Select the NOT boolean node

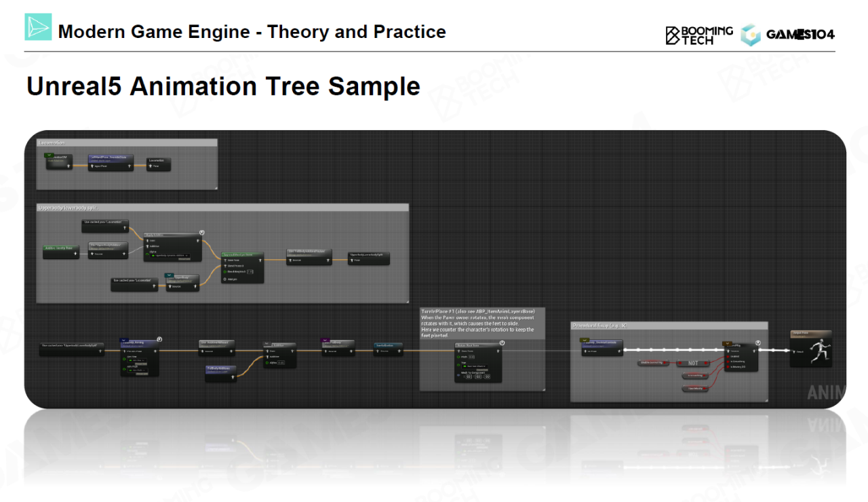[693, 363]
